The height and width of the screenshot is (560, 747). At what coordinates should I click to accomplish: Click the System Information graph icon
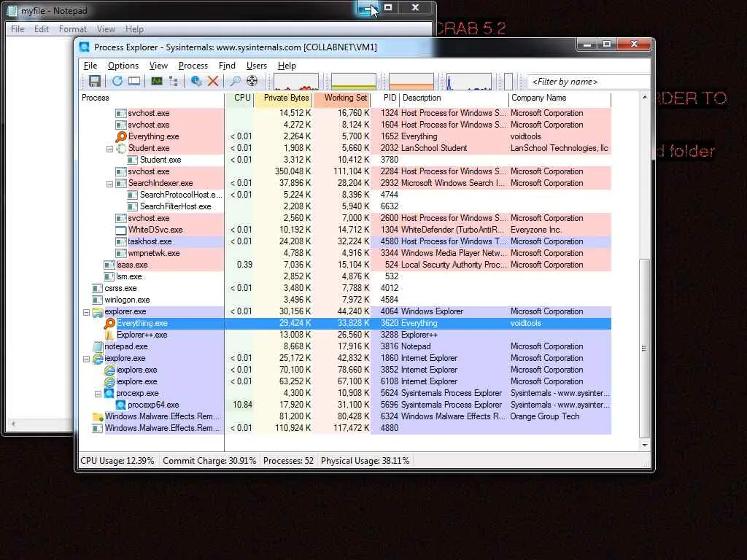click(157, 81)
